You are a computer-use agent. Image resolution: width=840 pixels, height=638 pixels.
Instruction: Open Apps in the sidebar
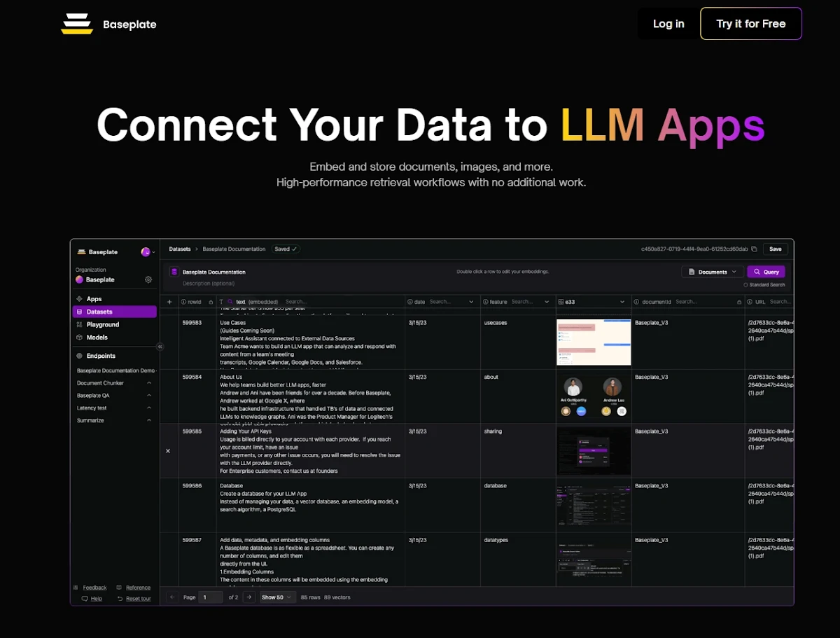coord(115,299)
